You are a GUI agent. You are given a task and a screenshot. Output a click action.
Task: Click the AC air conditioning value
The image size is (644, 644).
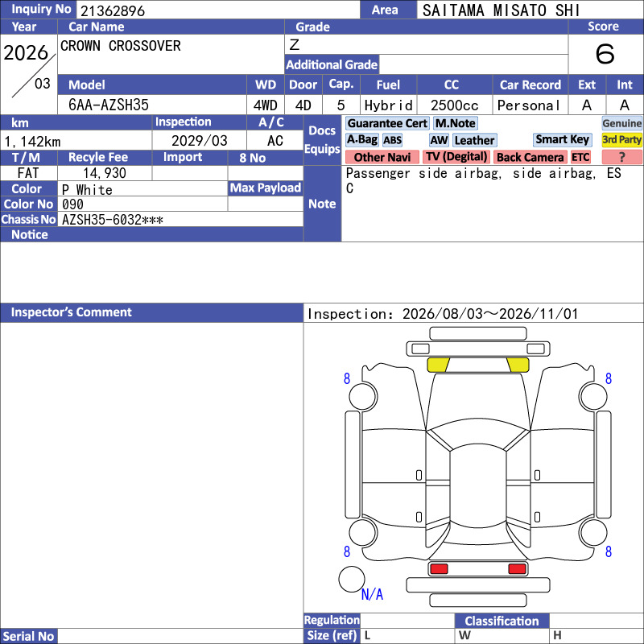point(275,140)
